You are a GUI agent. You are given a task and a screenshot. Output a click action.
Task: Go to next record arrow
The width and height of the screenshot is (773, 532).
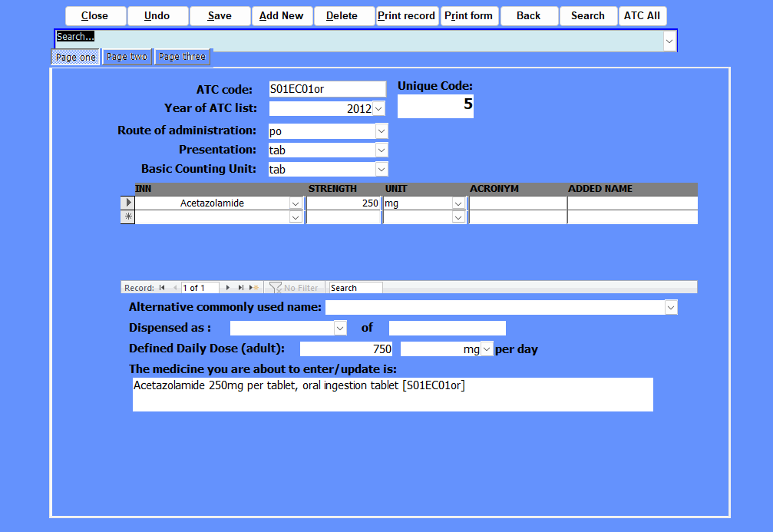[228, 288]
